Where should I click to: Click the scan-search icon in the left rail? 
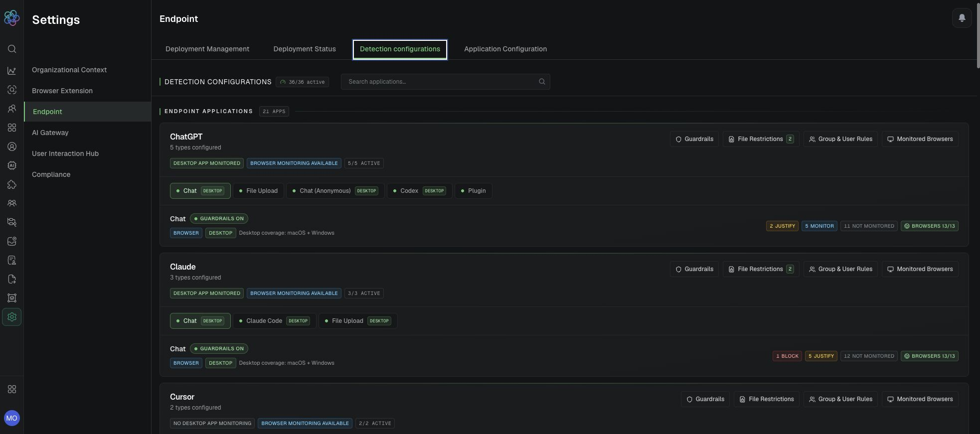click(x=12, y=90)
